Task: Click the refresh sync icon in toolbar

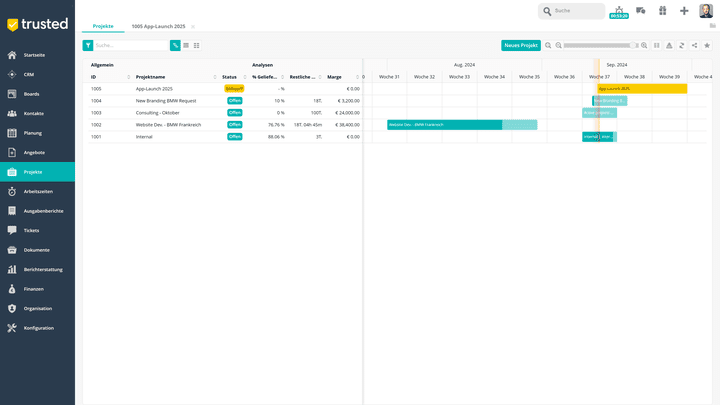Action: (x=681, y=45)
